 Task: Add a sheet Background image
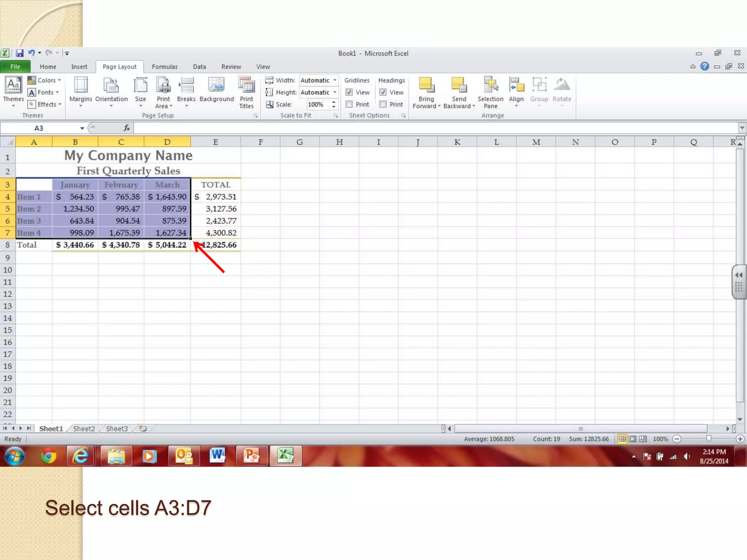pos(217,90)
